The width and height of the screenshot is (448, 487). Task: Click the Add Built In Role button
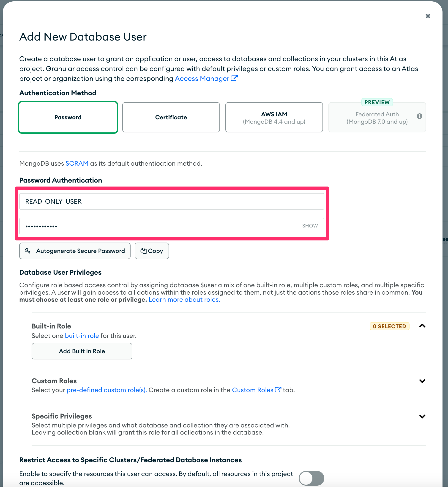coord(82,351)
